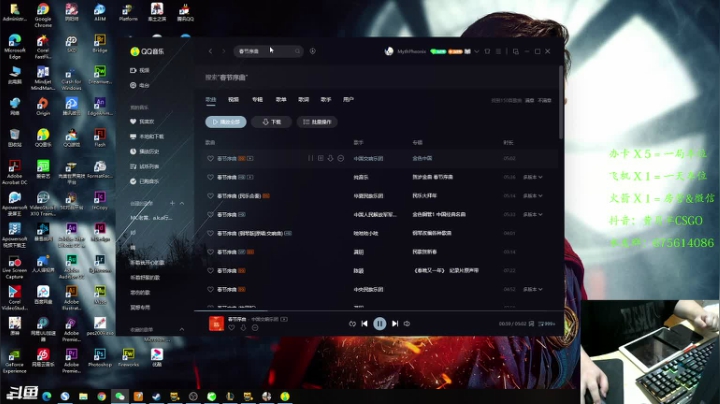The image size is (720, 404).
Task: Like the 纯音乐 song with its heart
Action: coord(210,177)
